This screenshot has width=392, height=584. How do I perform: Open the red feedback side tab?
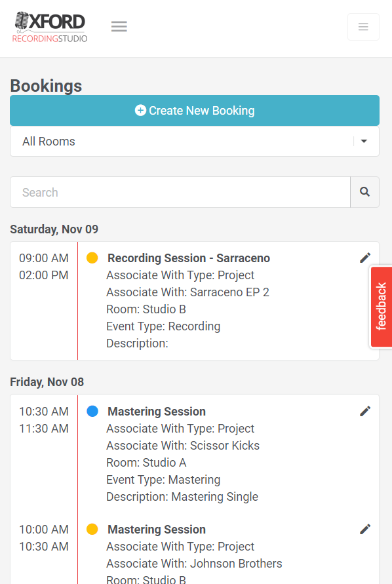[381, 307]
